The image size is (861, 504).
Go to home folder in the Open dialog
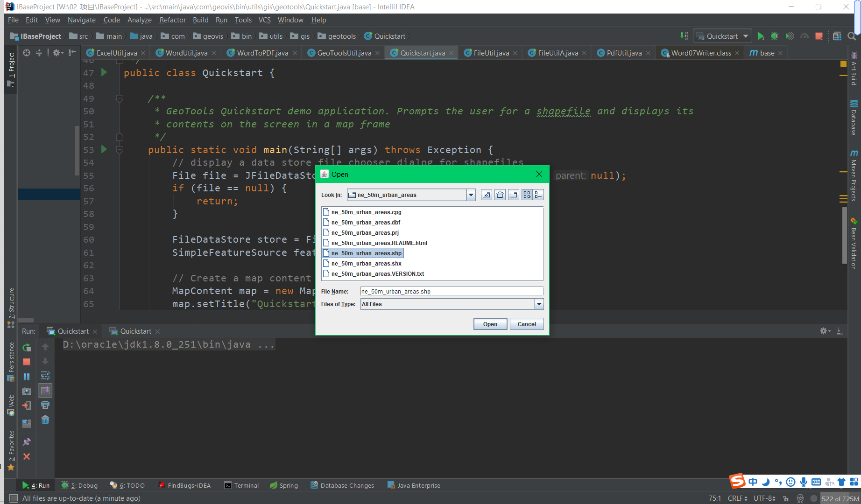(x=500, y=195)
